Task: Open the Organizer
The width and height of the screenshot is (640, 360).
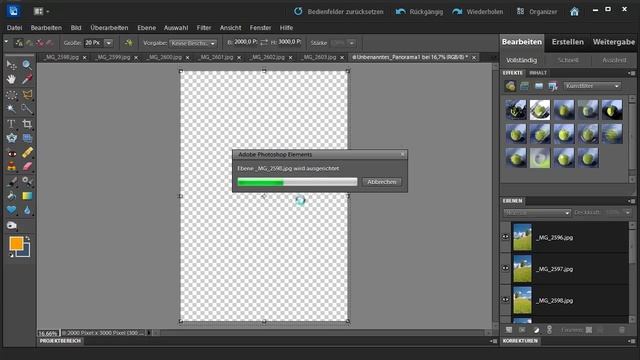Action: pos(537,11)
